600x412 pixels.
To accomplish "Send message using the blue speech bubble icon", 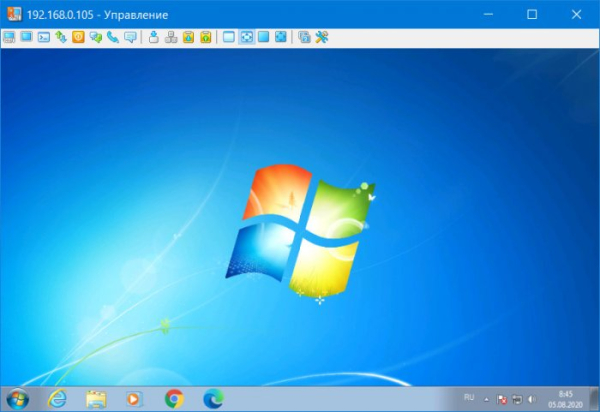I will pyautogui.click(x=129, y=37).
